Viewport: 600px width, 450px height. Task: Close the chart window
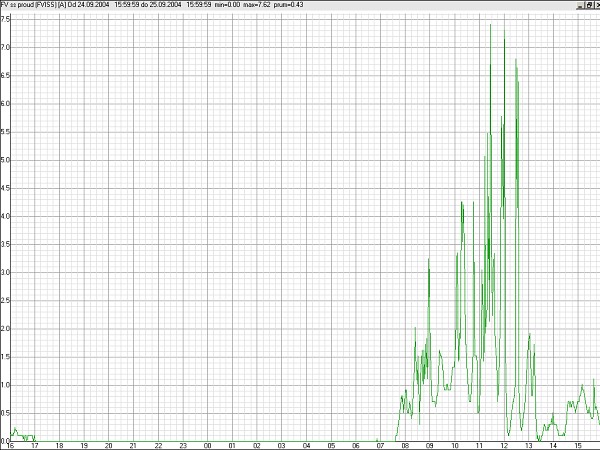595,5
